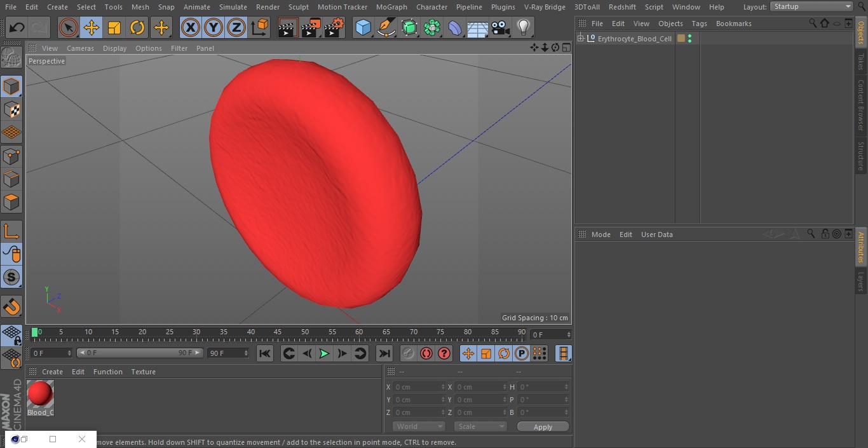Activate the Scale tool
The height and width of the screenshot is (448, 868).
(x=114, y=28)
